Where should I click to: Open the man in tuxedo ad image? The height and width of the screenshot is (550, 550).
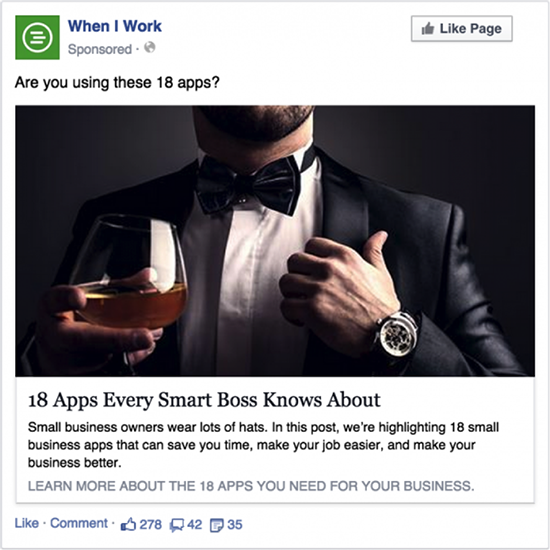[x=275, y=241]
